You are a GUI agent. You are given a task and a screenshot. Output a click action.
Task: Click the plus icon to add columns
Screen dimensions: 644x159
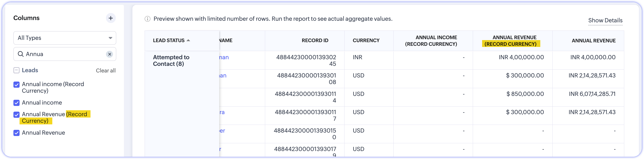[x=111, y=18]
